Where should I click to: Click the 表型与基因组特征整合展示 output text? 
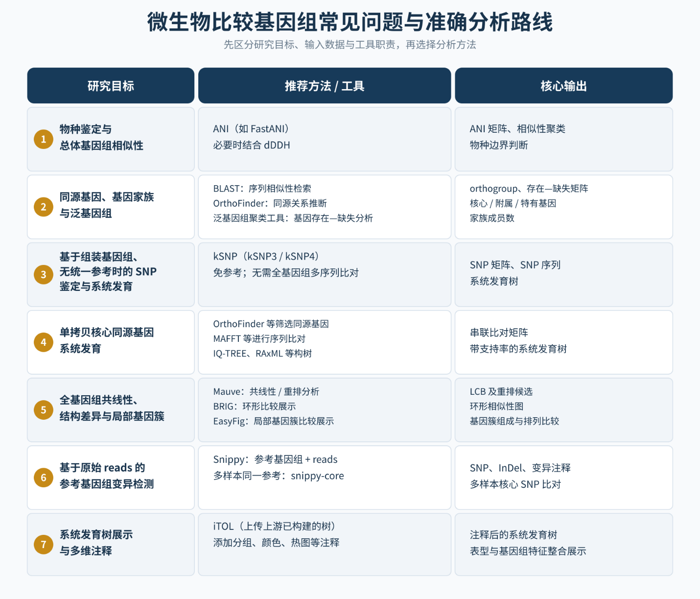[x=528, y=551]
